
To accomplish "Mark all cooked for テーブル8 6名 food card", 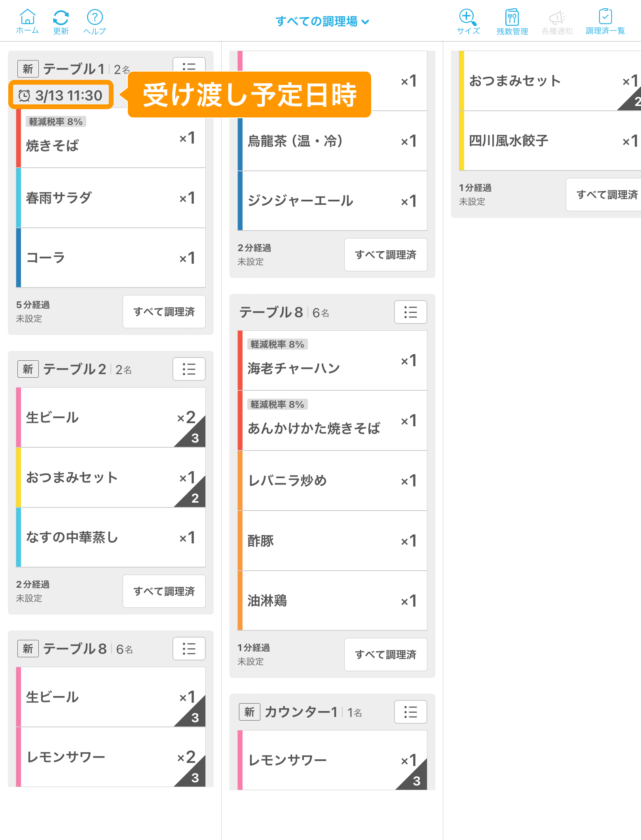I will pyautogui.click(x=386, y=655).
